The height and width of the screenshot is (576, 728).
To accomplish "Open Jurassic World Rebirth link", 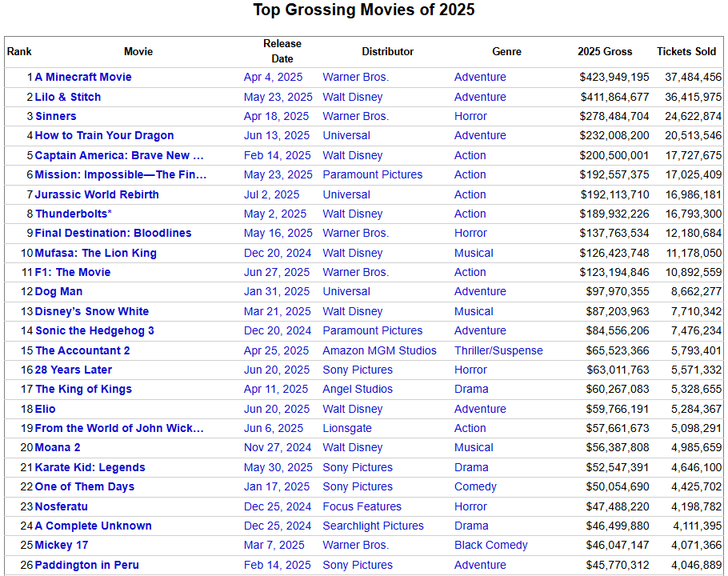I will (x=97, y=194).
